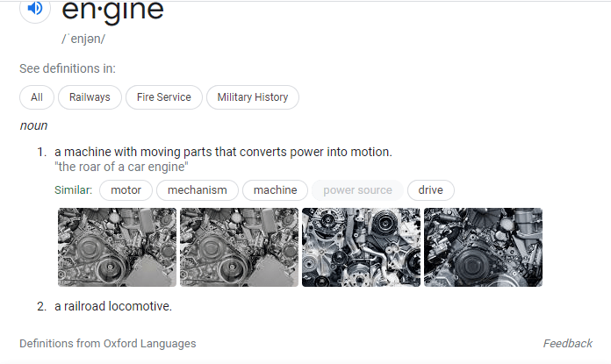The height and width of the screenshot is (364, 611).
Task: Open the second engine image thumbnail
Action: [239, 247]
